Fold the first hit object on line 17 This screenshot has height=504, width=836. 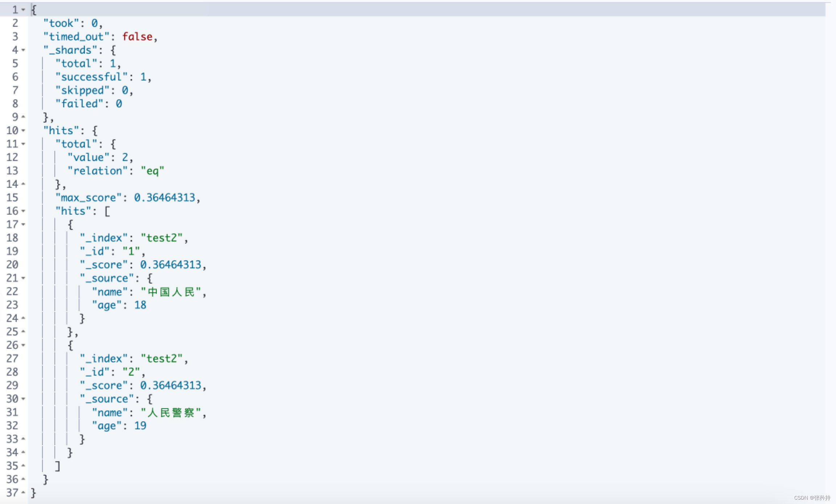(x=23, y=224)
